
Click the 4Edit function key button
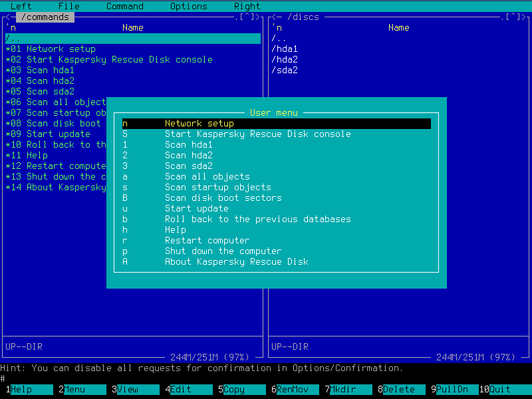click(x=189, y=390)
